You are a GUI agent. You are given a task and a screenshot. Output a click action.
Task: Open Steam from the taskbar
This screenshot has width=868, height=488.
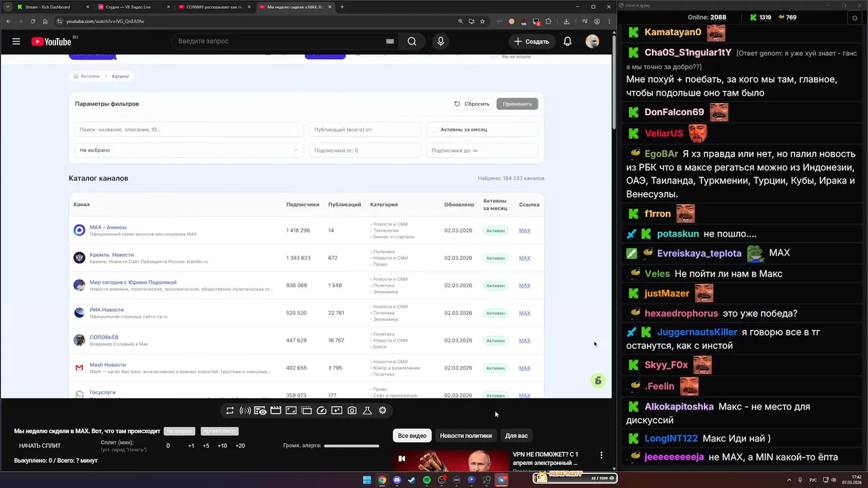(x=412, y=480)
